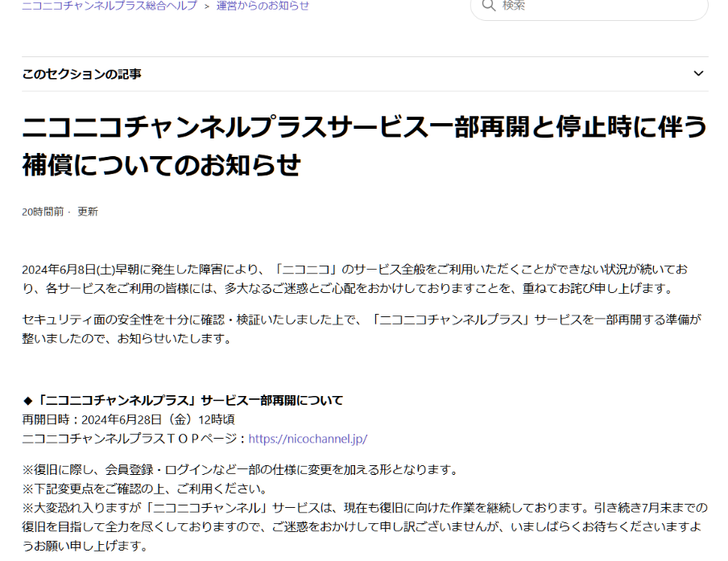Click the second title line 補償についてのお知らせ
Viewport: 728px width, 561px height.
pos(161,165)
